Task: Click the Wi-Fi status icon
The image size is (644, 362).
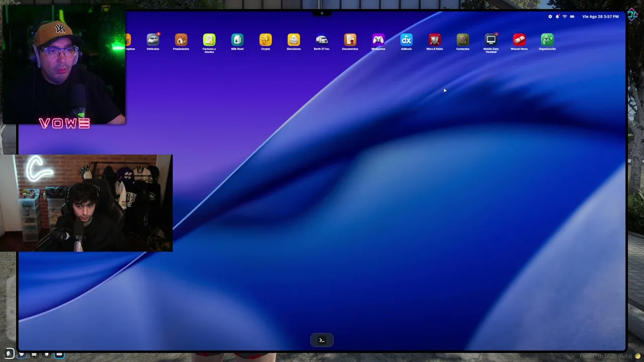Action: point(565,17)
